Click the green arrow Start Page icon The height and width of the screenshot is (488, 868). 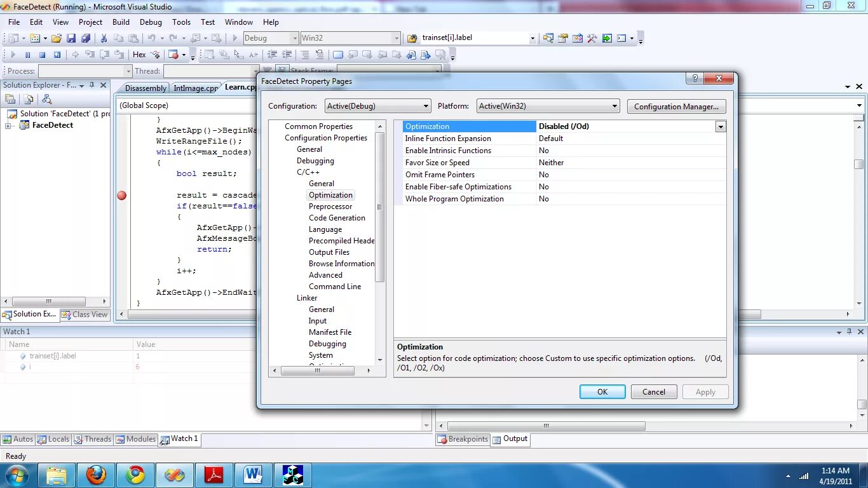tap(607, 38)
